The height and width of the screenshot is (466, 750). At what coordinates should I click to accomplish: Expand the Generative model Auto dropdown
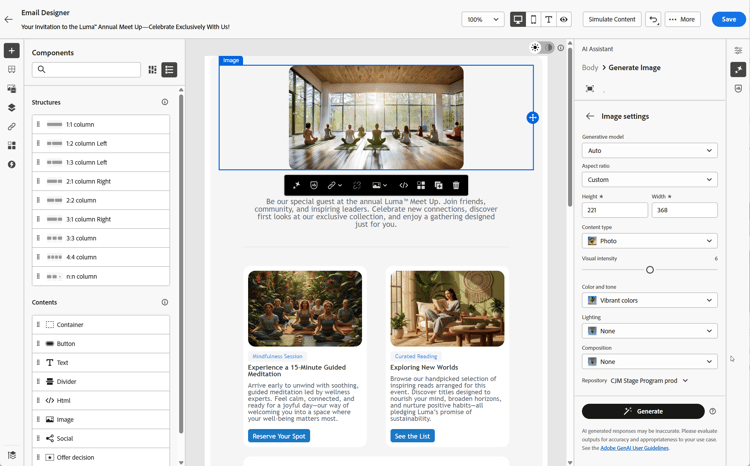pos(650,150)
